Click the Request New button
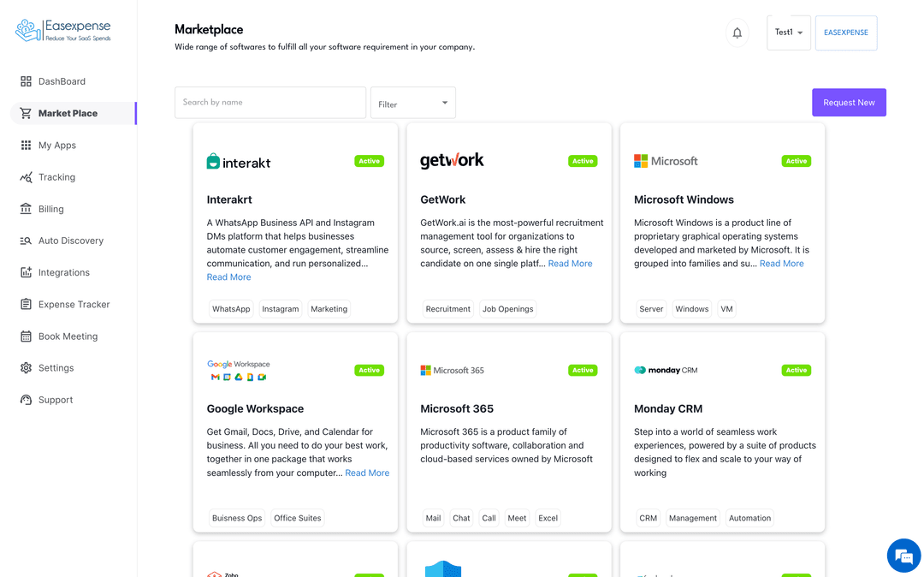Viewport: 924px width, 577px height. (849, 103)
